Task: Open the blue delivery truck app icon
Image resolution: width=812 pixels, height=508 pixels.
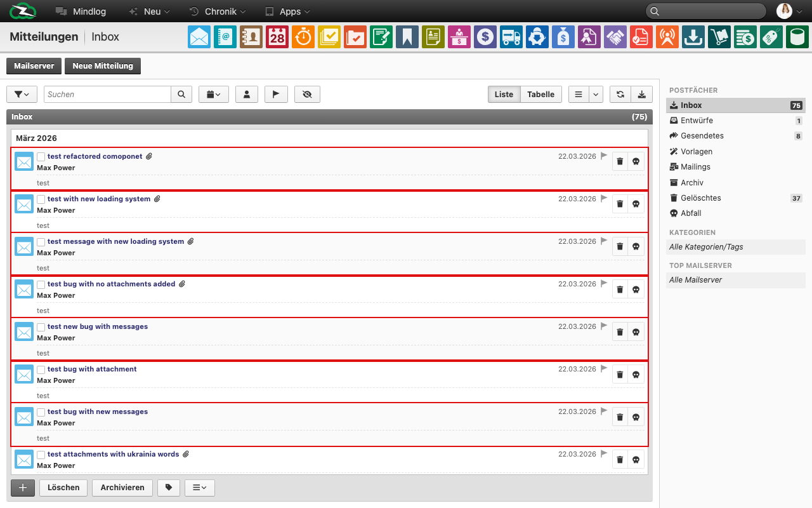Action: 511,37
